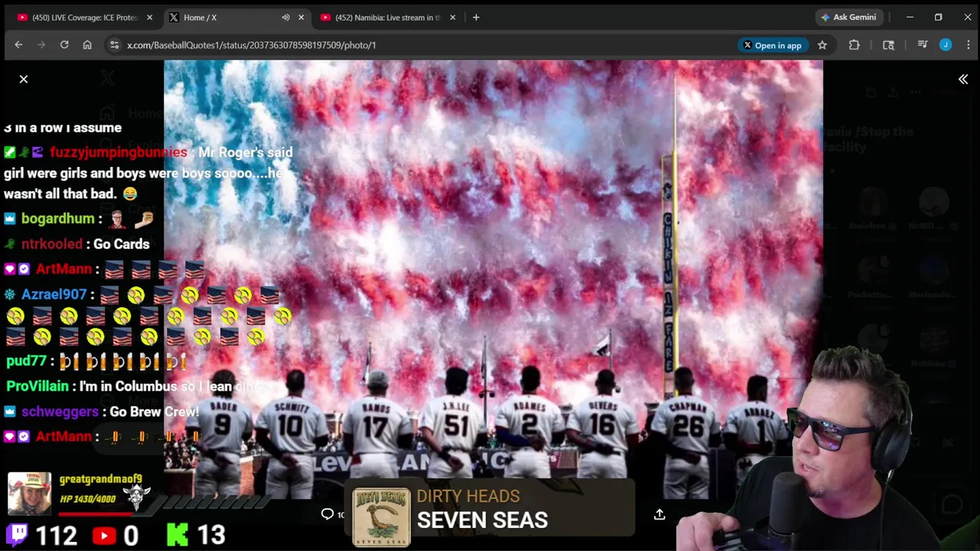This screenshot has height=551, width=980.
Task: Open the browser home page
Action: click(87, 45)
